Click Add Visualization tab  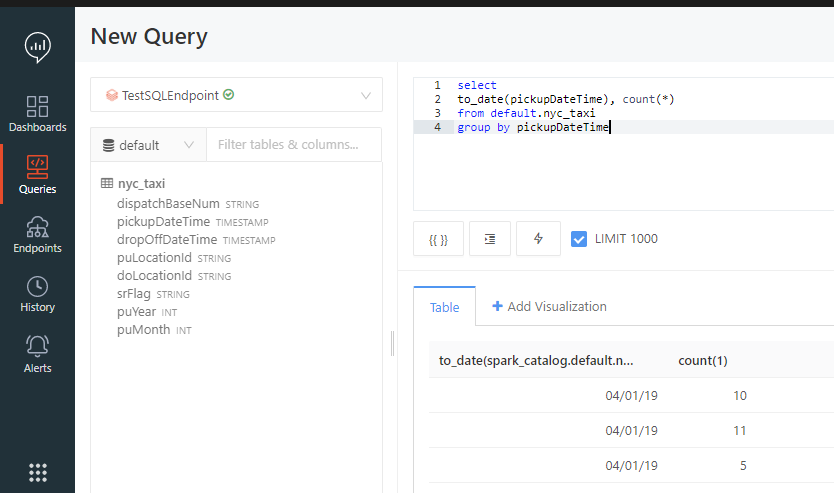[x=549, y=307]
